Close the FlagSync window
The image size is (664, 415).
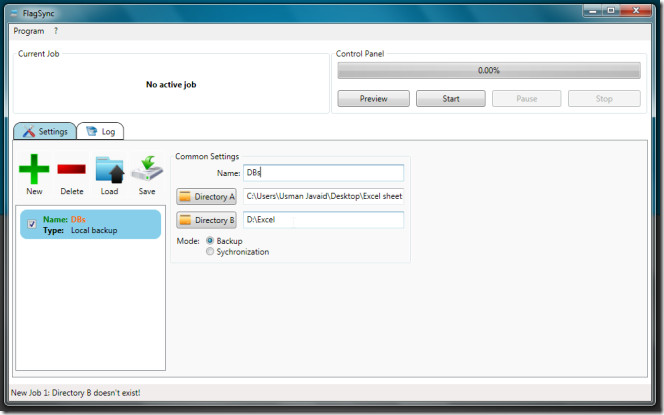636,11
